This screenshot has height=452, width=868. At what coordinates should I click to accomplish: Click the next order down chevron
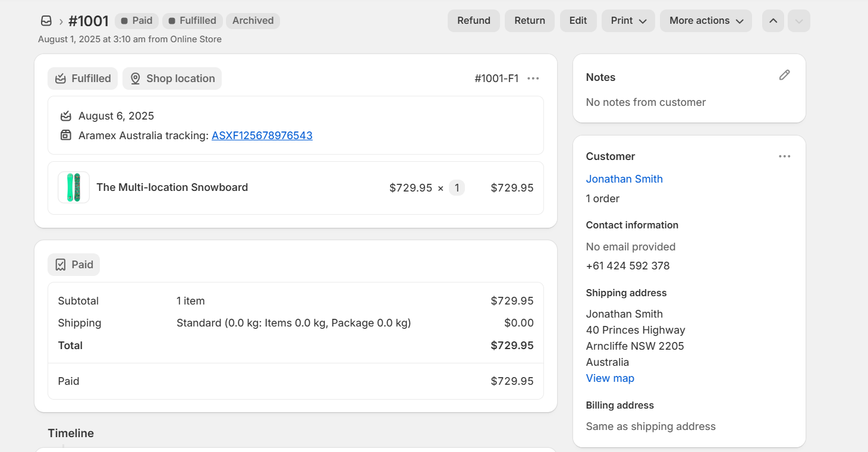pyautogui.click(x=798, y=21)
